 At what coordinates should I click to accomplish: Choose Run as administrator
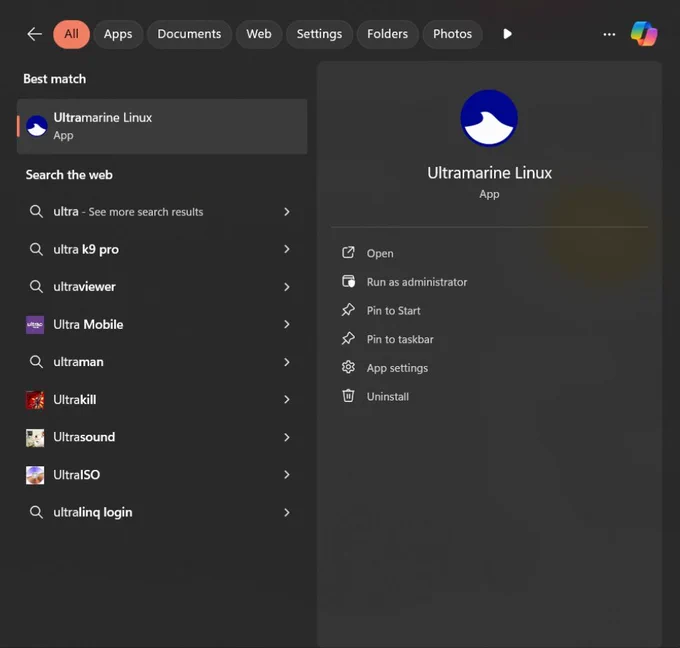(417, 282)
